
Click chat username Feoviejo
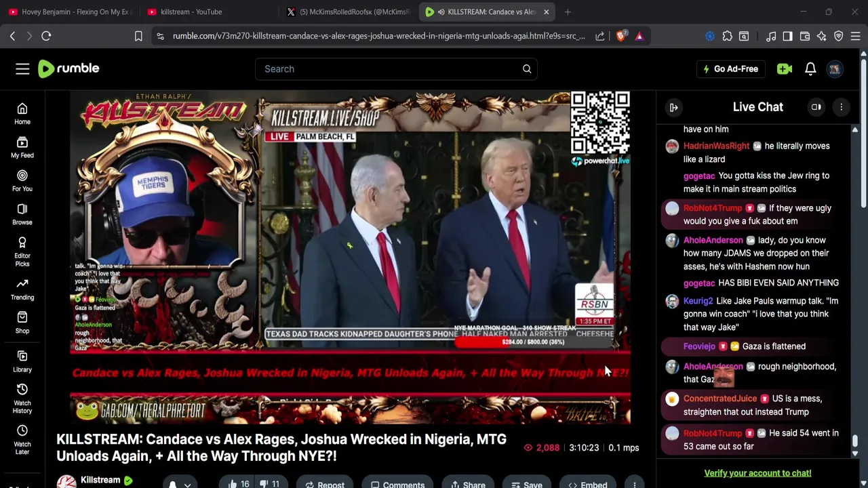pos(699,346)
